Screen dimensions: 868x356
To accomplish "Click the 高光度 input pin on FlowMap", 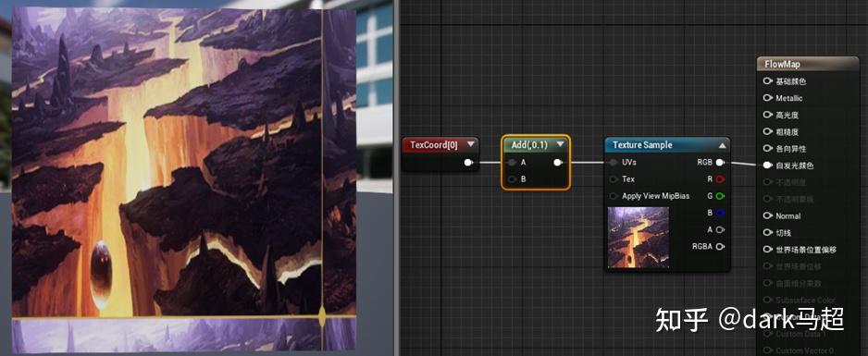I will tap(767, 115).
